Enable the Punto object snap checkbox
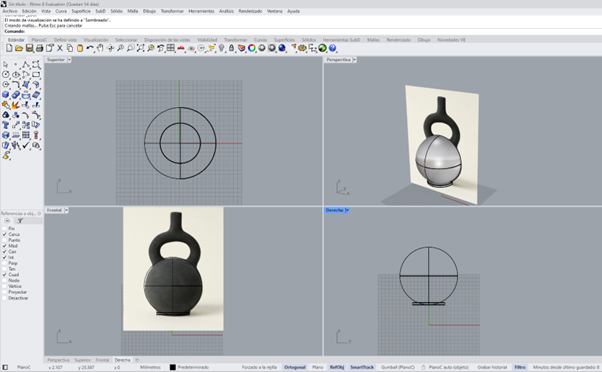This screenshot has width=602, height=372. pos(5,240)
